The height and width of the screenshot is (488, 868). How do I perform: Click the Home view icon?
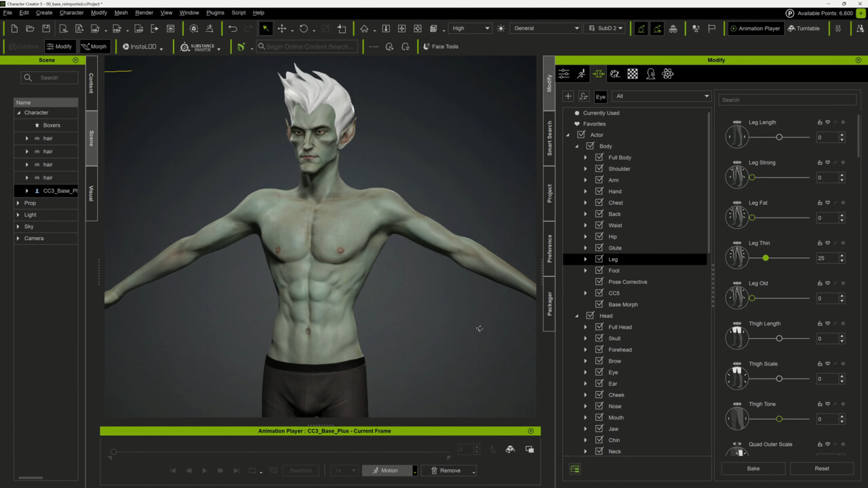pyautogui.click(x=364, y=28)
